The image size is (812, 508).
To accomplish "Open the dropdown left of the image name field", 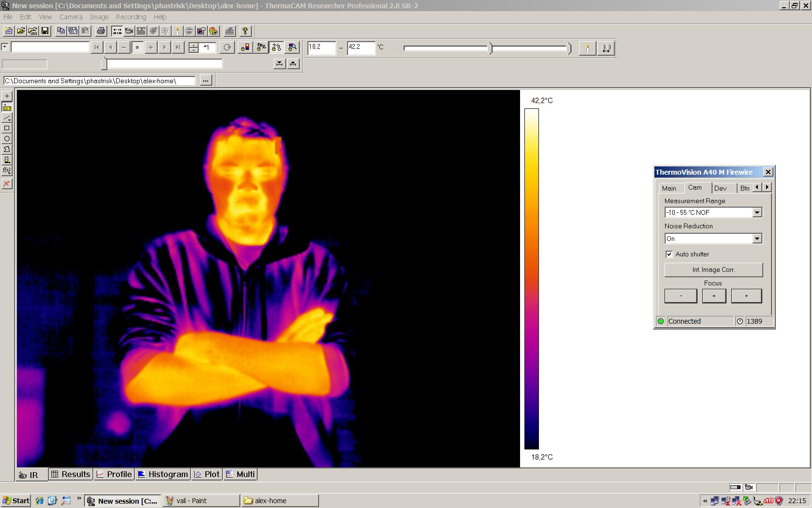I will pyautogui.click(x=5, y=47).
